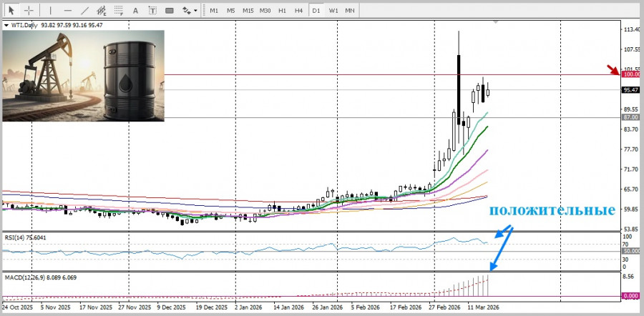Viewport: 644px width, 316px height.
Task: Click the oil barrel thumbnail image
Action: [83, 75]
